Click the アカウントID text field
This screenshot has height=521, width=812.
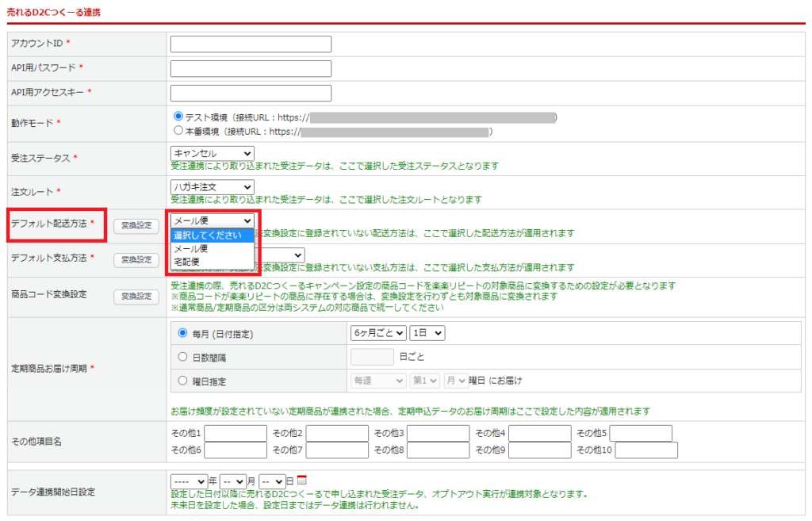click(251, 44)
